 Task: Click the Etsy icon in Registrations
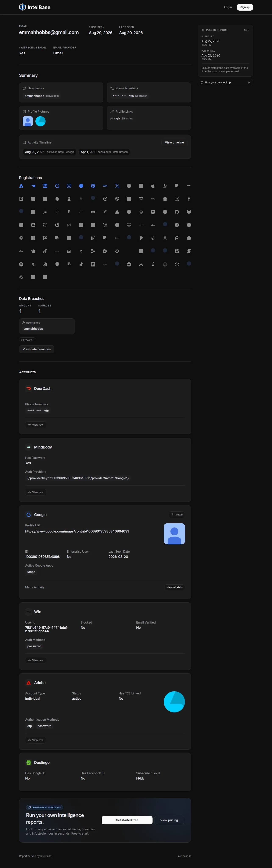[x=177, y=199]
